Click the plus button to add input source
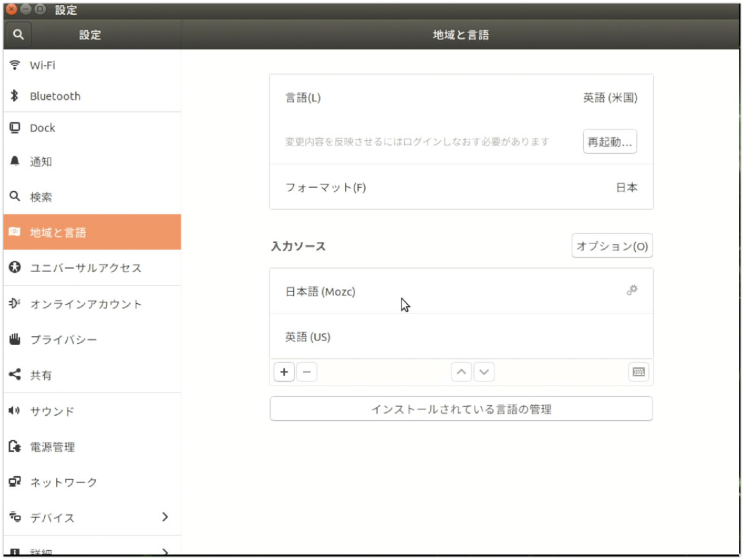 (284, 372)
